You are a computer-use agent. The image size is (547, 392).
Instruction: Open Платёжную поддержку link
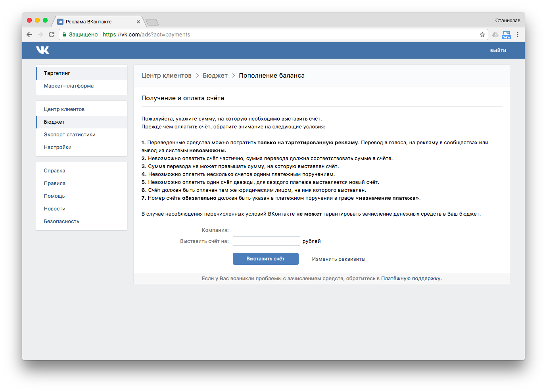pos(411,279)
